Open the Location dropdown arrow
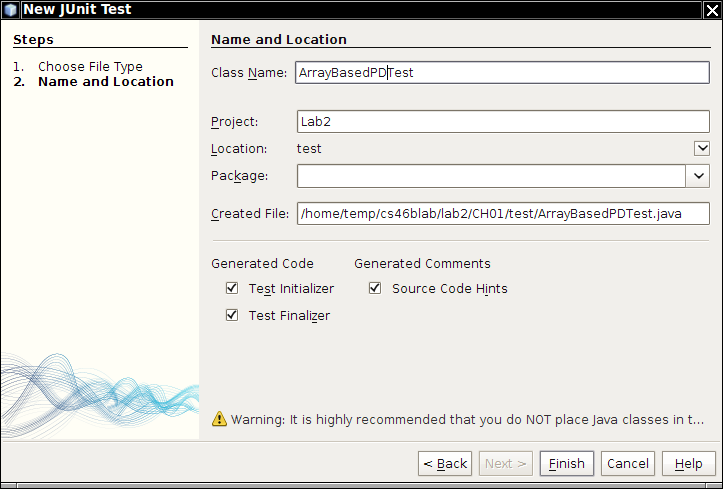The width and height of the screenshot is (723, 489). pyautogui.click(x=701, y=149)
